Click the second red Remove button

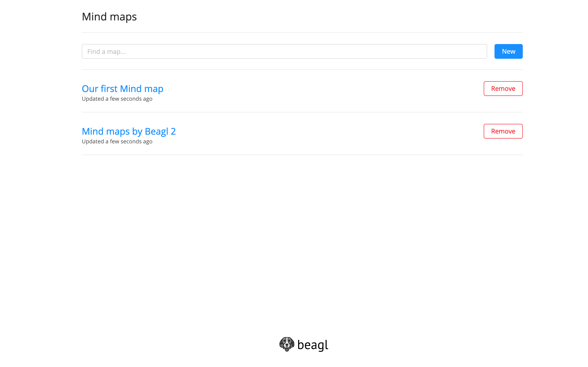pos(503,131)
